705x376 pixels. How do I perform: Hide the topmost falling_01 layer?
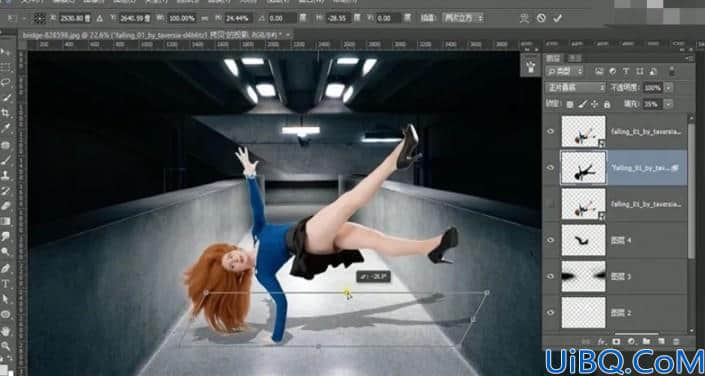pyautogui.click(x=551, y=131)
